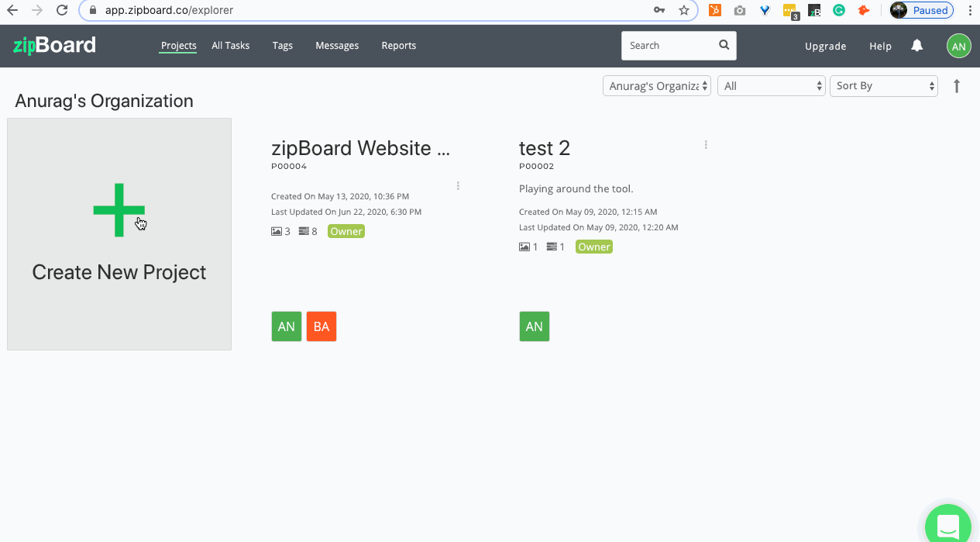The image size is (980, 542).
Task: Toggle sort direction arrow
Action: click(x=957, y=86)
